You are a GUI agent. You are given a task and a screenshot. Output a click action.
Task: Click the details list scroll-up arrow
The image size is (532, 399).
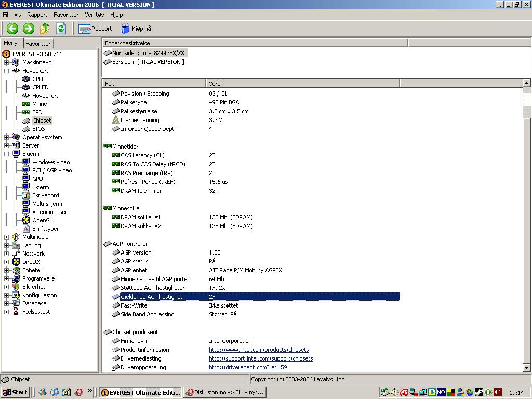[526, 83]
